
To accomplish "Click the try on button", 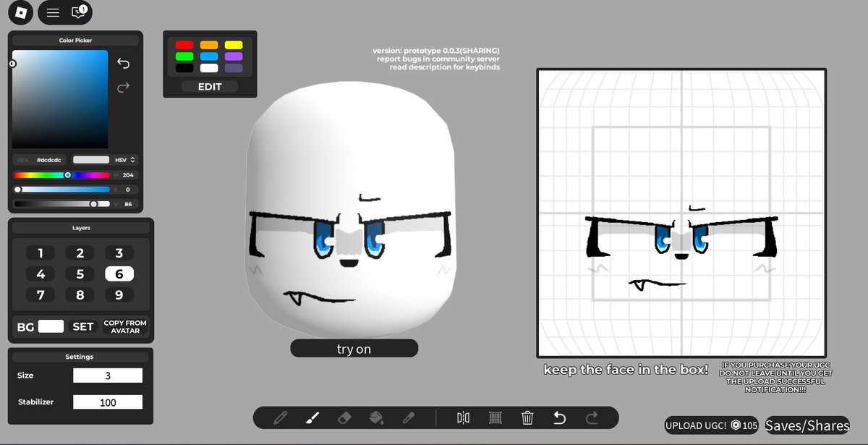I will click(x=354, y=349).
